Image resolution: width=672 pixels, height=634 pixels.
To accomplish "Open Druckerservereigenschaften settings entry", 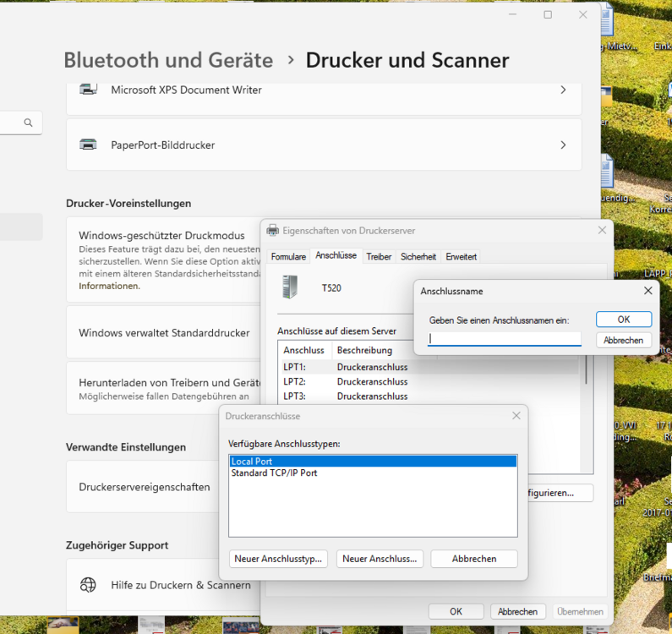I will coord(145,487).
